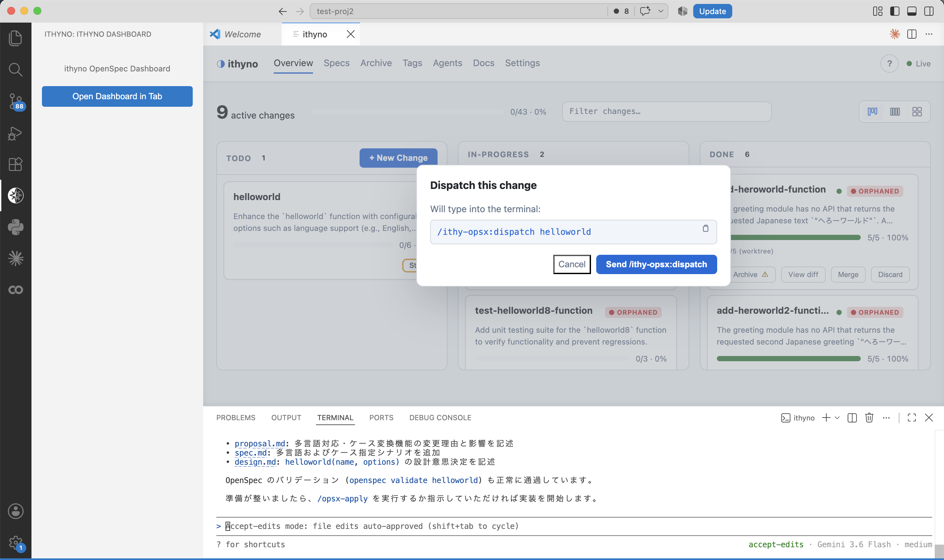This screenshot has width=944, height=560.
Task: Open the new terminal launch profile dropdown
Action: [x=837, y=418]
